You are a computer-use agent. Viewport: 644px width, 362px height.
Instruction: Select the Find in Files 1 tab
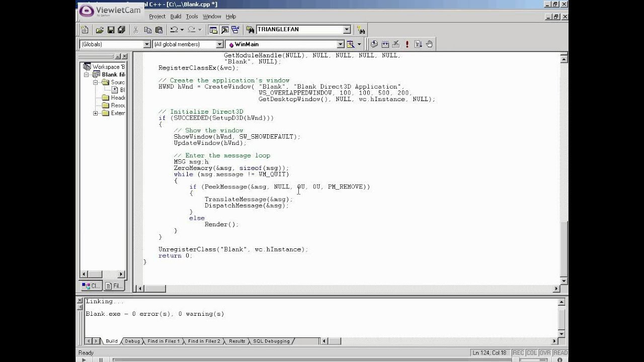(x=164, y=341)
